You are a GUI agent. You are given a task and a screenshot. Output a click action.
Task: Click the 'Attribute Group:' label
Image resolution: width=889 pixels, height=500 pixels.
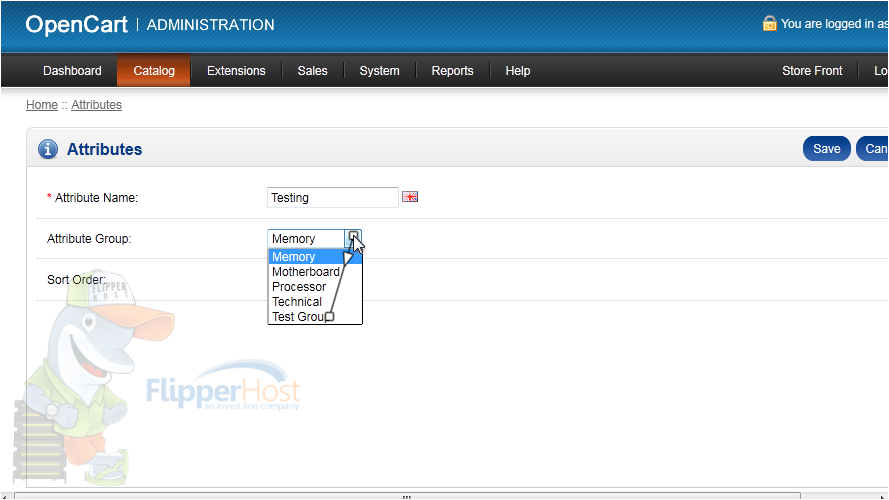point(89,239)
